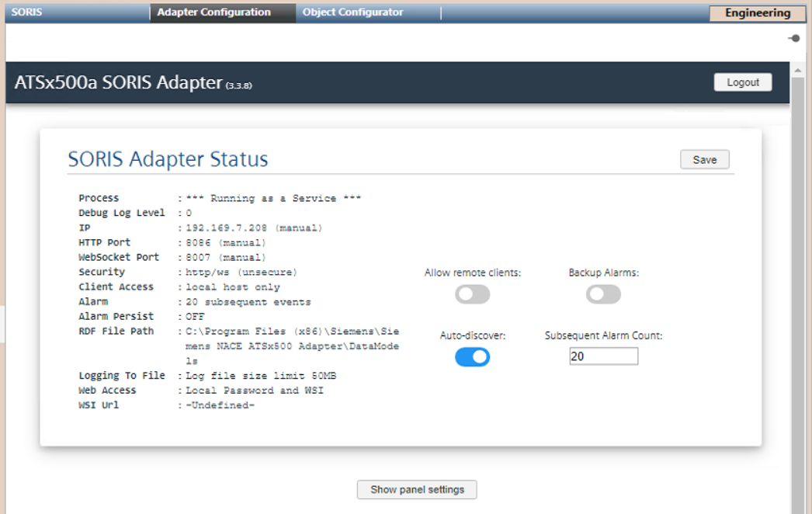Disable the Auto-discover toggle
812x514 pixels.
[472, 357]
